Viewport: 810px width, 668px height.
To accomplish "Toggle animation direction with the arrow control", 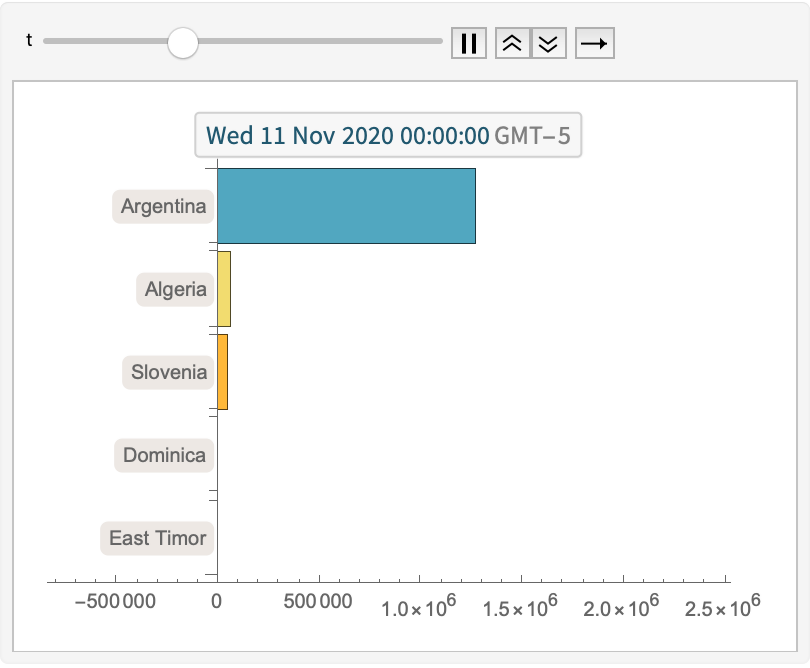I will coord(594,43).
